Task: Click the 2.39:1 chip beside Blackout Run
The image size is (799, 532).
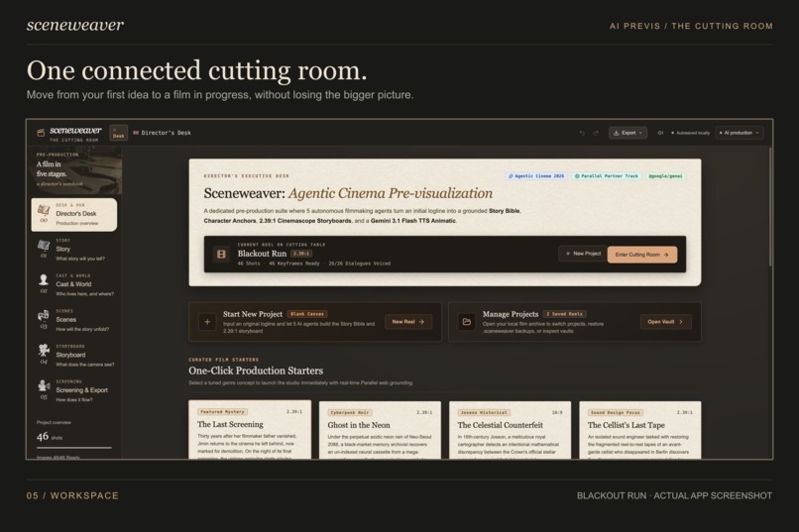Action: (x=301, y=254)
